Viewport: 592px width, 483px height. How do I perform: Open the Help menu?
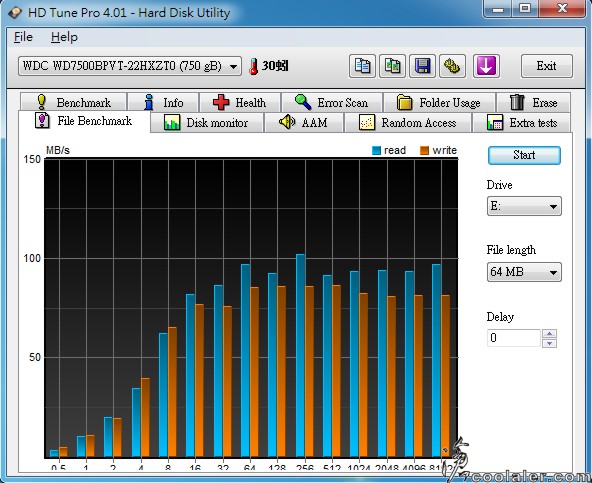[64, 37]
